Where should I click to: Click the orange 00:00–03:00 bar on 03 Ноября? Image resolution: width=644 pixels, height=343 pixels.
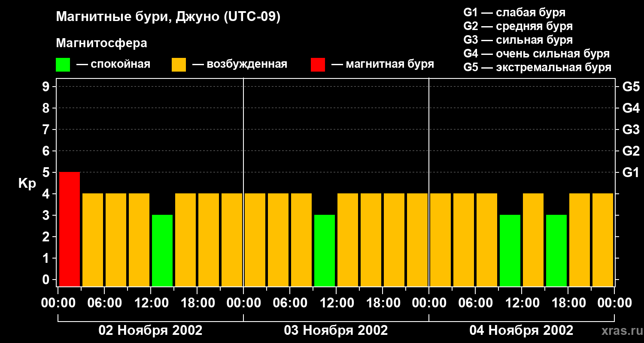(255, 240)
